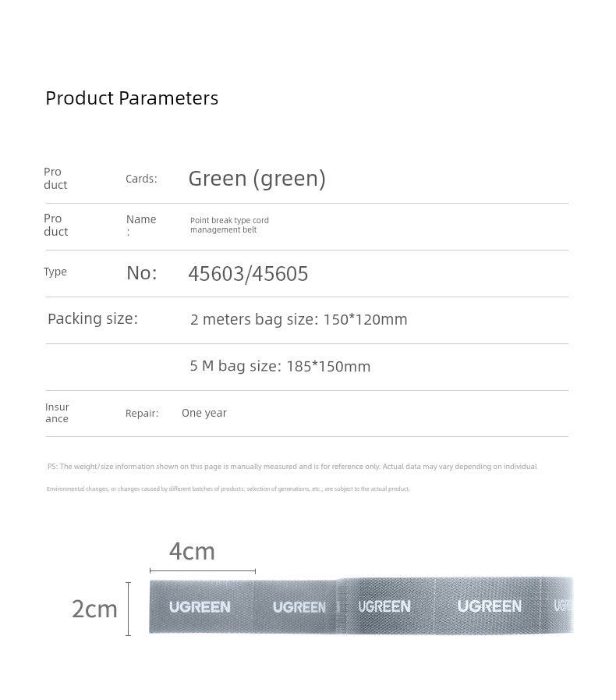Click the Repair: label
This screenshot has height=700, width=616.
tap(142, 414)
